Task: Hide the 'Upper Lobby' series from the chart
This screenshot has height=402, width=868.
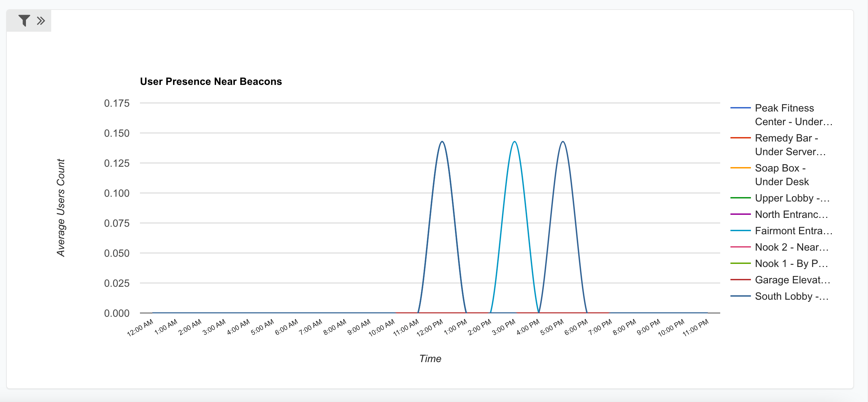Action: (793, 198)
